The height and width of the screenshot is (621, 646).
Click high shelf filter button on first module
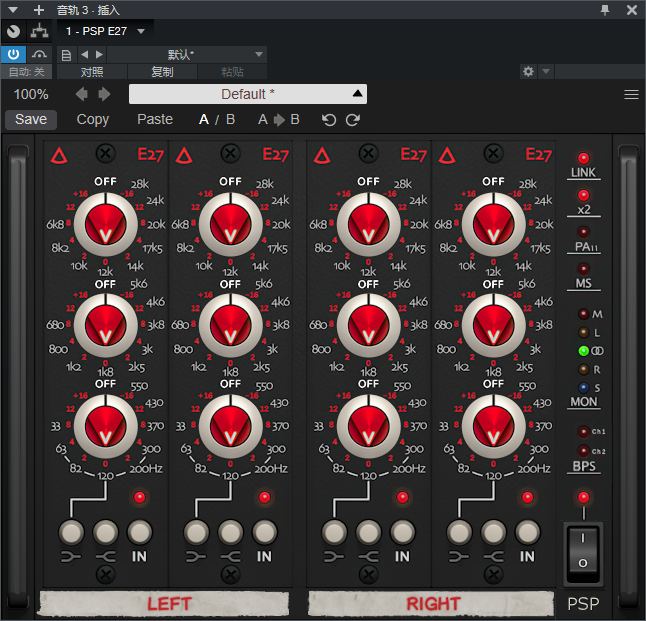click(x=105, y=532)
